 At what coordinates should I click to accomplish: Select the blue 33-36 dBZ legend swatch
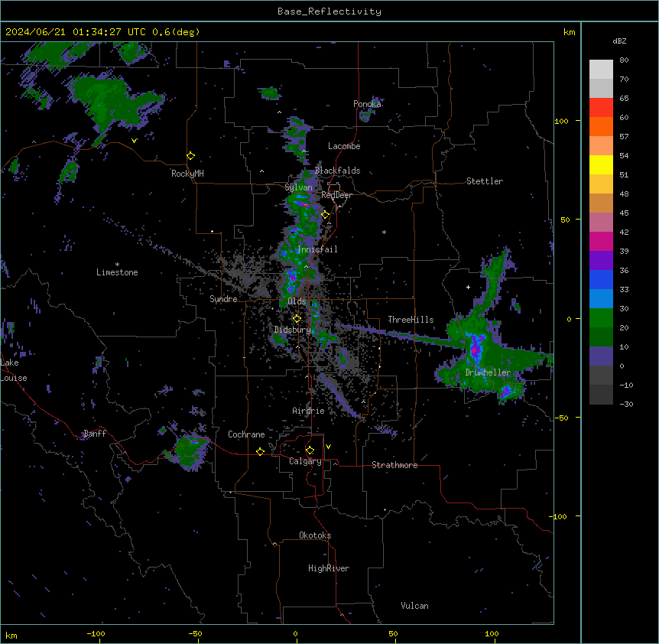coord(601,279)
